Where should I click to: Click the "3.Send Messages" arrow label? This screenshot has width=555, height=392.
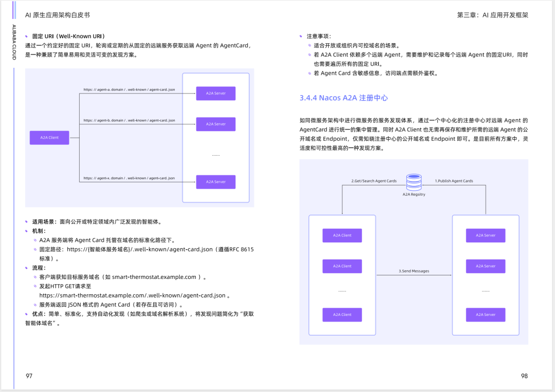click(414, 271)
